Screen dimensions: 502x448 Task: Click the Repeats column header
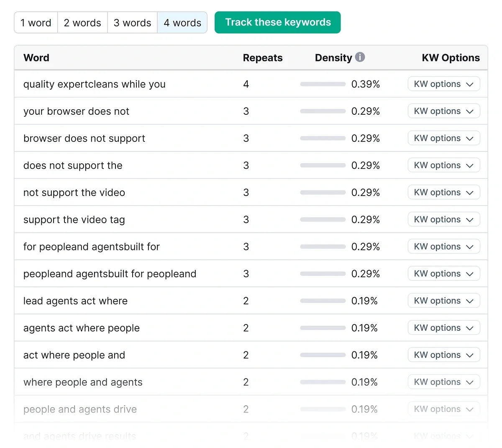pyautogui.click(x=263, y=58)
